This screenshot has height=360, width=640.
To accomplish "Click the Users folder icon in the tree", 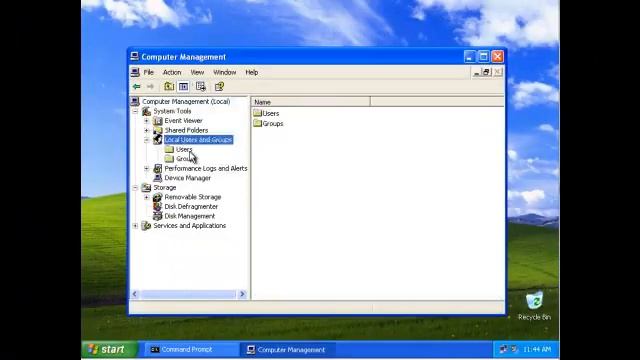I will pos(169,149).
